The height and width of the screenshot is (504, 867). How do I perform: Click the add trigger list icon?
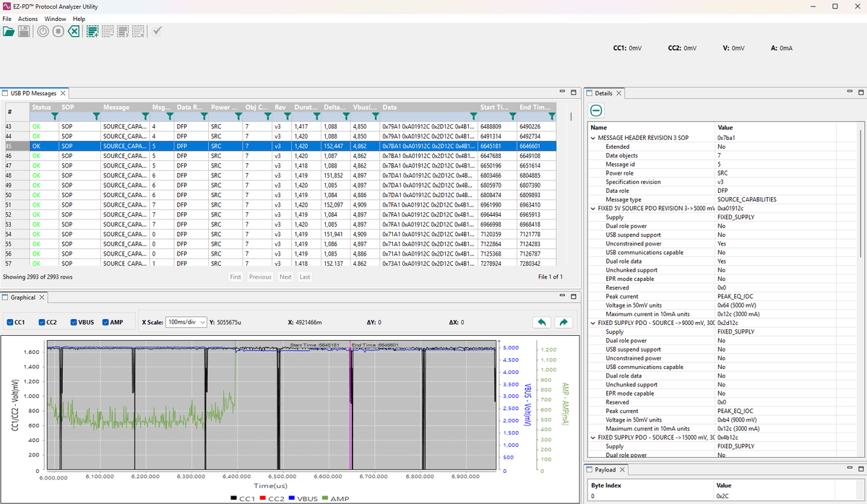[x=92, y=31]
